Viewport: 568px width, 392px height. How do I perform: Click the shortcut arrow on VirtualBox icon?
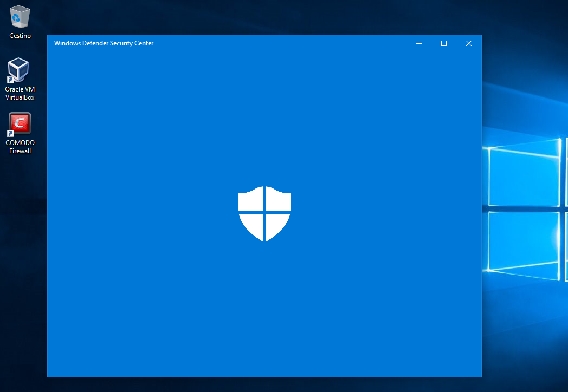[10, 80]
